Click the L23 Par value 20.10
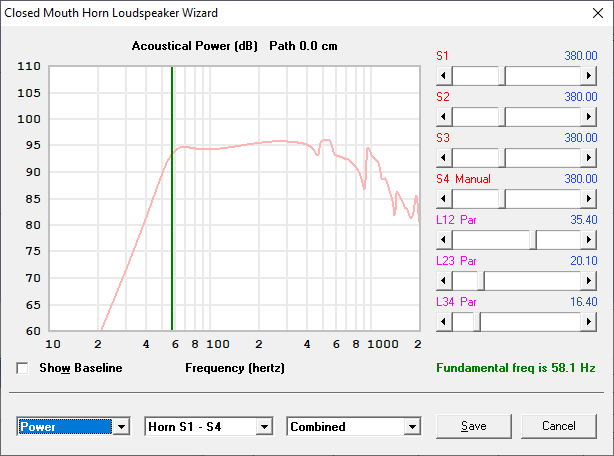Image resolution: width=614 pixels, height=456 pixels. pos(583,261)
